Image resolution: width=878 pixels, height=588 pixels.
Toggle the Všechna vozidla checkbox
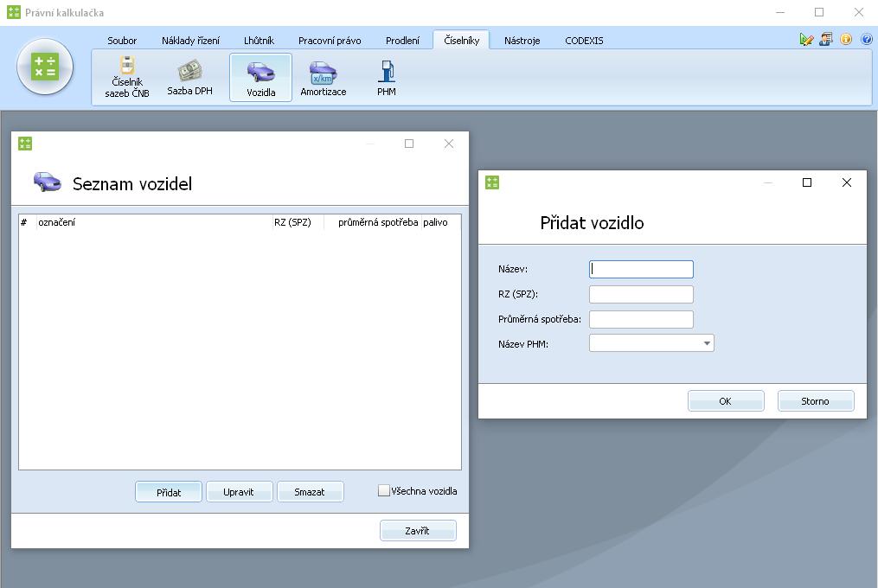tap(383, 490)
